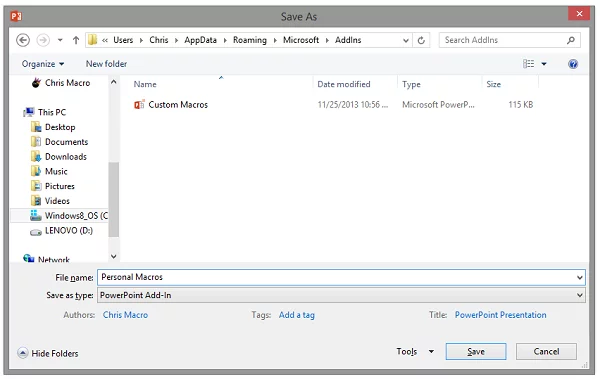
Task: Expand the address bar previous locations arrow
Action: coord(405,40)
